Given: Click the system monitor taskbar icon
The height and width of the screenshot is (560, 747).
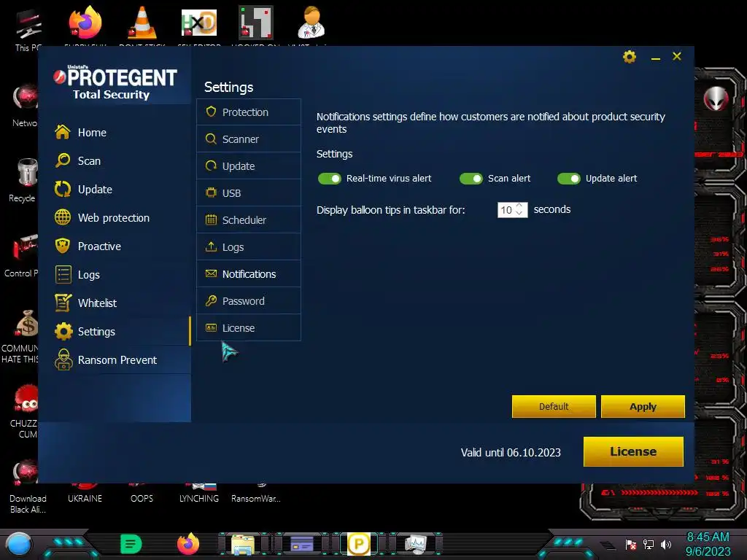Looking at the screenshot, I should [x=415, y=544].
